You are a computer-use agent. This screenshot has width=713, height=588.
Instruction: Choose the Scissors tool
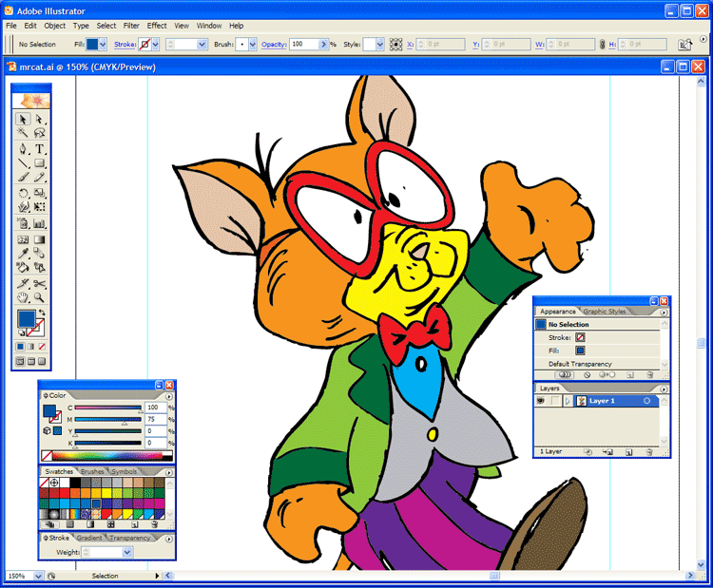(40, 283)
